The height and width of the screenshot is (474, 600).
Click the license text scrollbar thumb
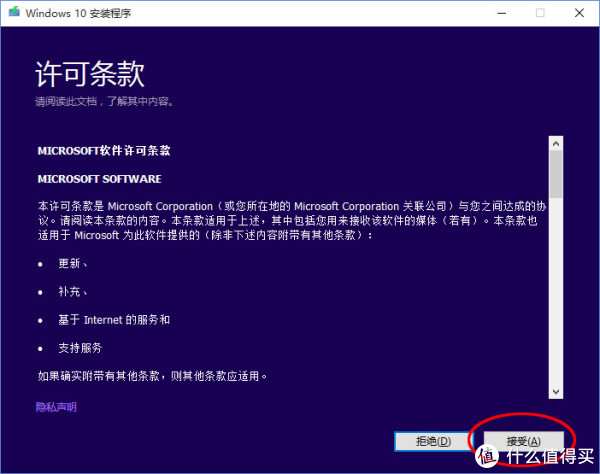point(556,174)
